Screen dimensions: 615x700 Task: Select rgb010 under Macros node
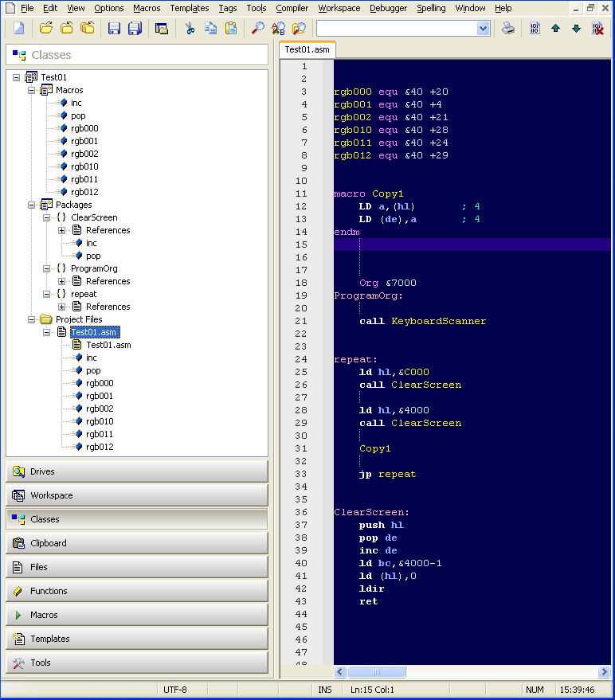coord(84,166)
